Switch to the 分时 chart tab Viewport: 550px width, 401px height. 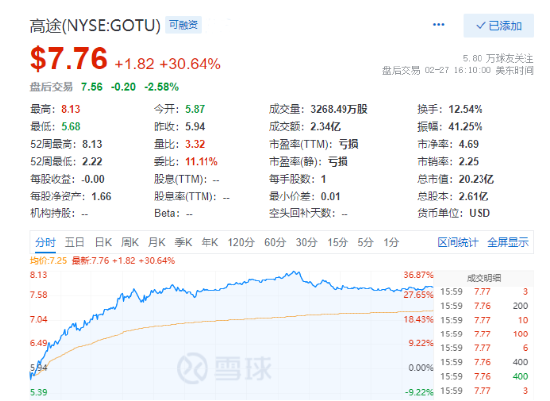coord(45,242)
